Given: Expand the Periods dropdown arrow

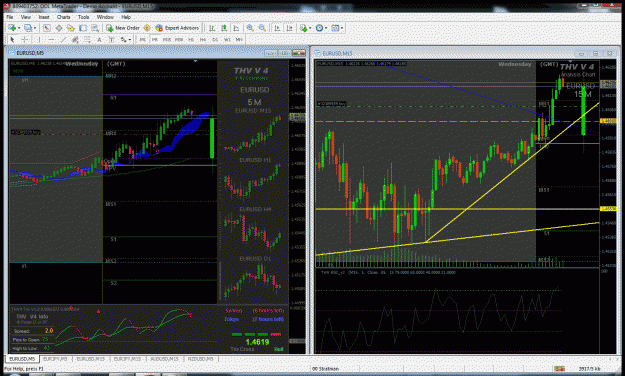Looking at the screenshot, I should 326,28.
